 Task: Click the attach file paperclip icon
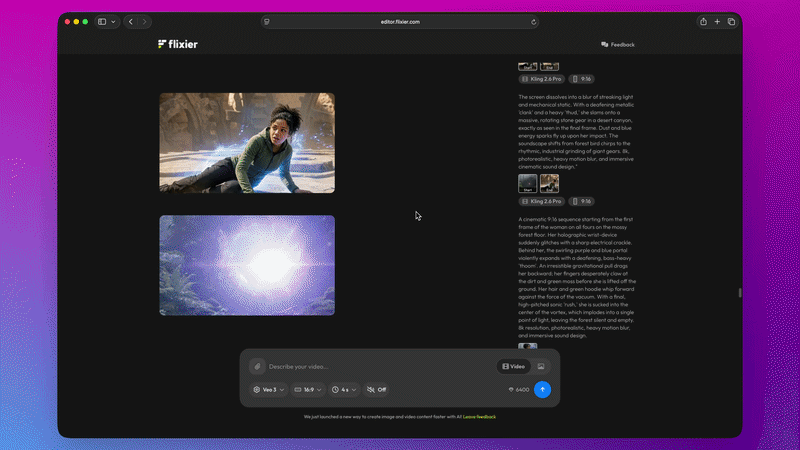(257, 366)
